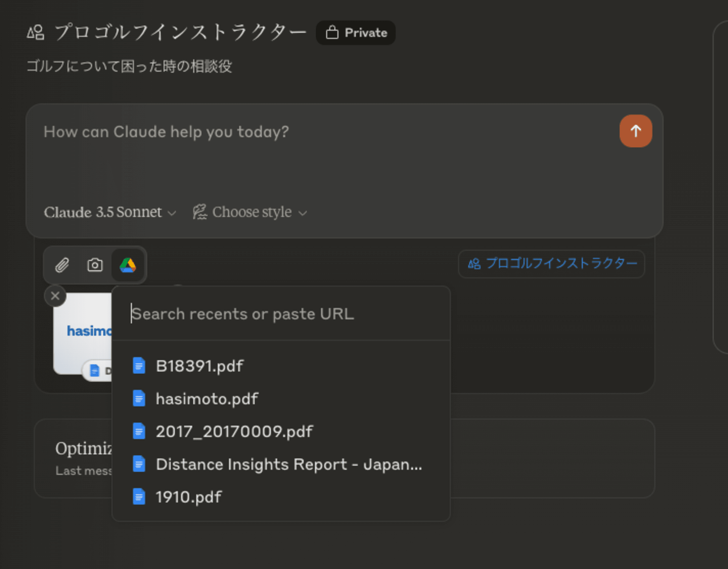Click the プロゴルフインストラクター project chip
The height and width of the screenshot is (569, 728).
coord(551,264)
